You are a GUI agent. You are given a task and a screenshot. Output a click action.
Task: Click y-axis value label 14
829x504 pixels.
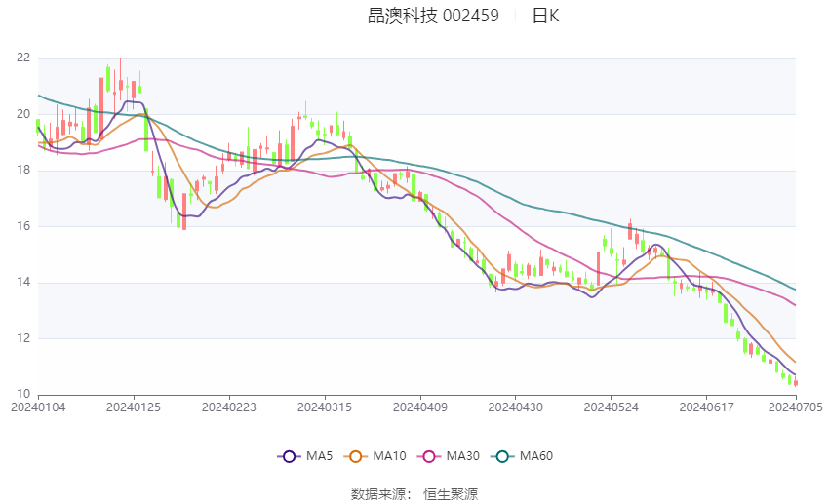click(23, 282)
